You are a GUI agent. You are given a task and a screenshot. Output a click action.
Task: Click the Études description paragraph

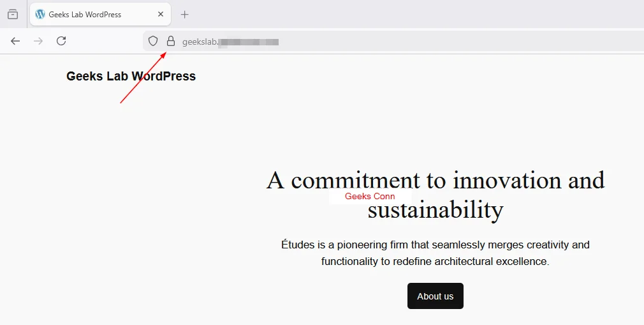[x=435, y=253]
